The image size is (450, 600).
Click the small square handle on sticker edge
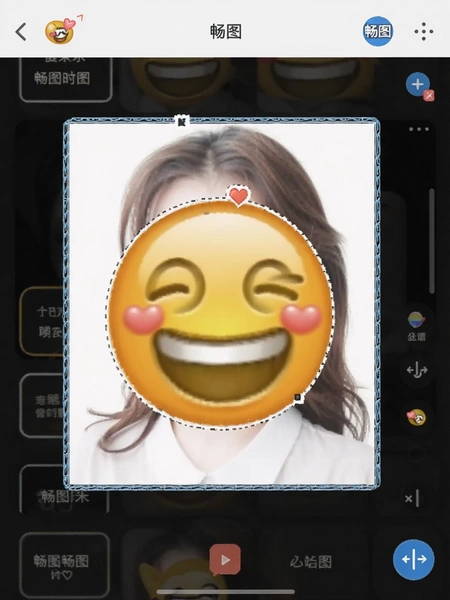point(298,398)
